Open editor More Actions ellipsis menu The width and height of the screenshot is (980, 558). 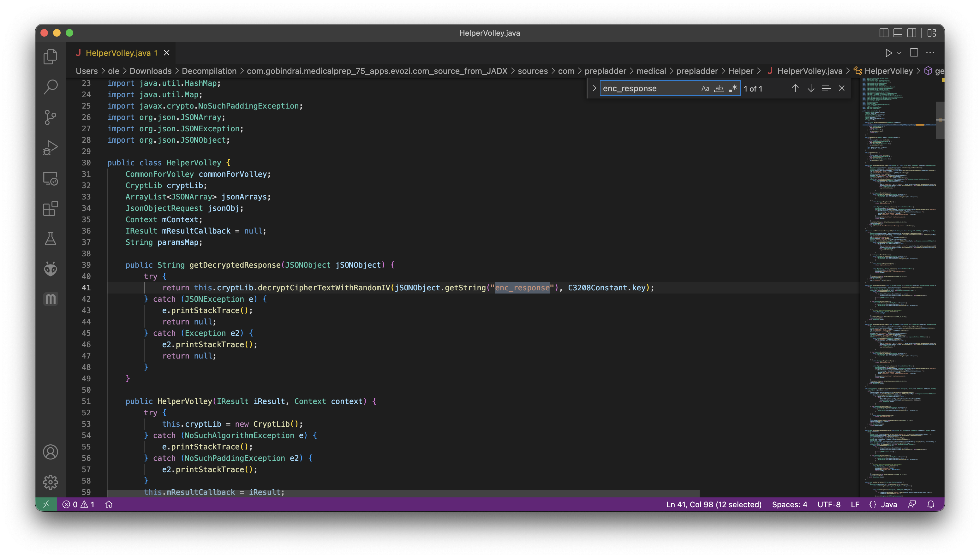point(930,53)
